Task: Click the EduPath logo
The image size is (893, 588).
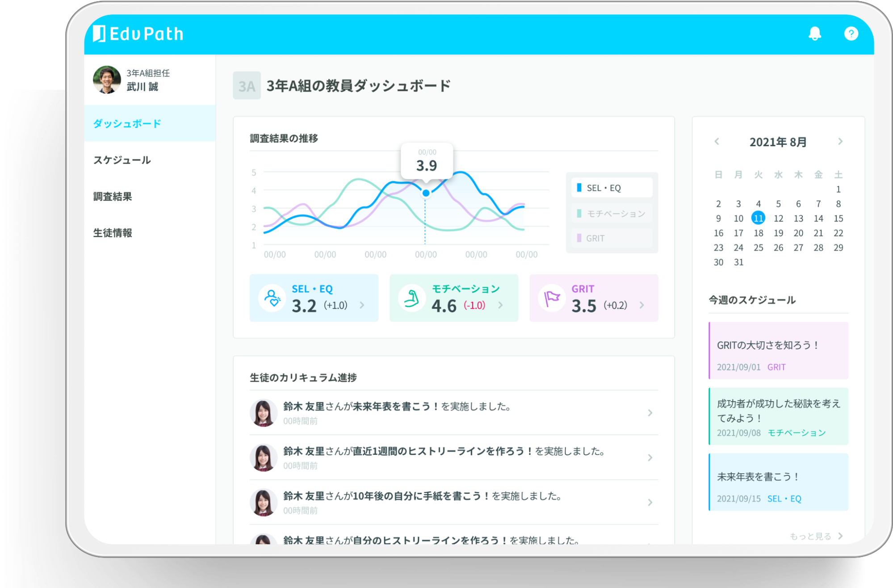Action: pyautogui.click(x=138, y=34)
